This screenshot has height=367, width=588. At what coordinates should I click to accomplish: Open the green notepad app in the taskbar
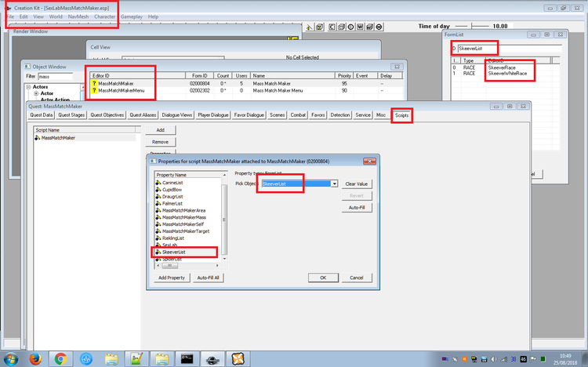pos(136,358)
